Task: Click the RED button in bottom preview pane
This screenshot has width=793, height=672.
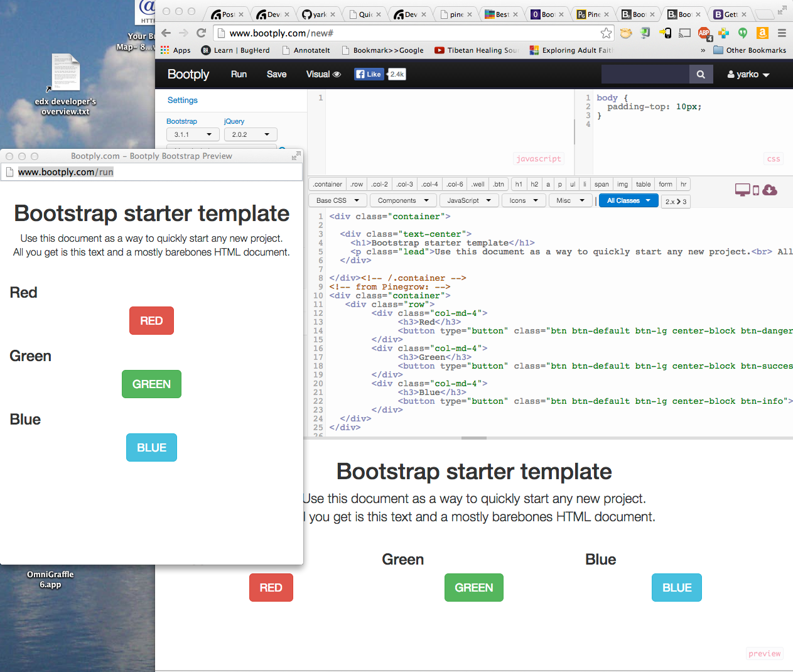Action: click(x=271, y=588)
